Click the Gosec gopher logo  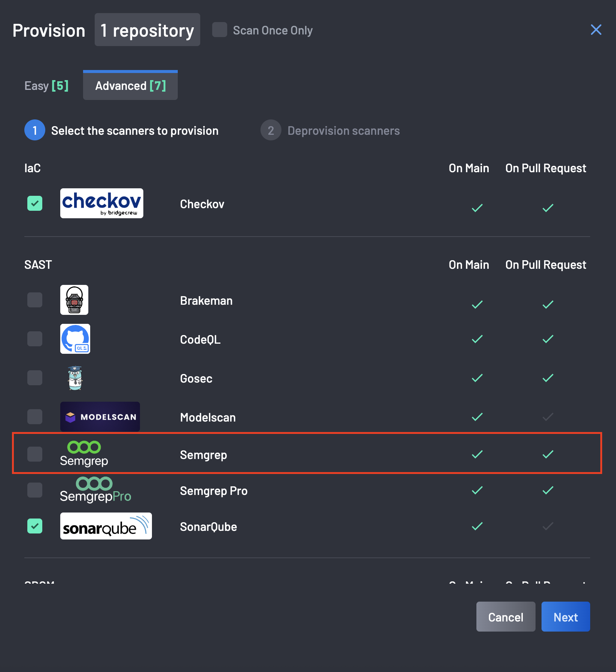(x=75, y=378)
